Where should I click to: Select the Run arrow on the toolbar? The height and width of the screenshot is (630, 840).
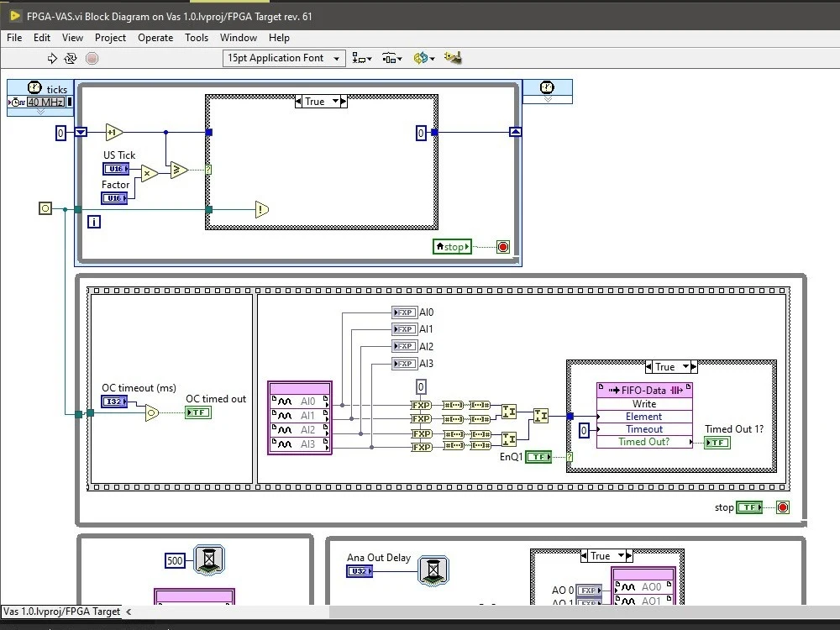50,58
